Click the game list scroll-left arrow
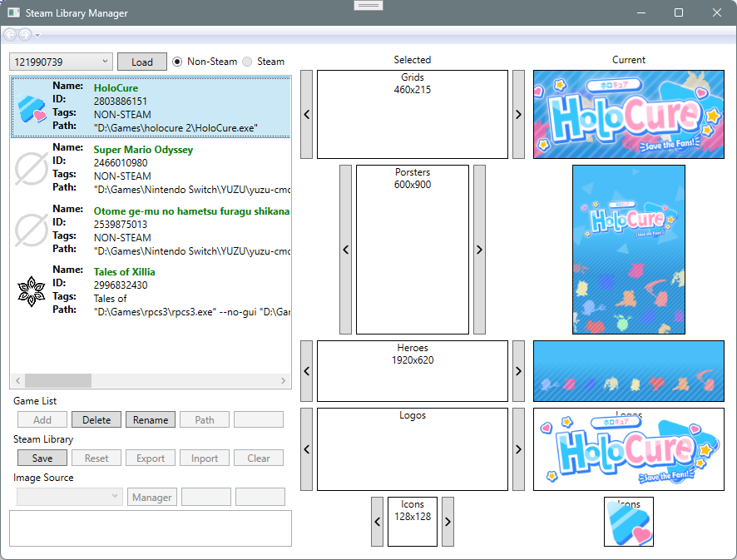The image size is (737, 560). 17,380
